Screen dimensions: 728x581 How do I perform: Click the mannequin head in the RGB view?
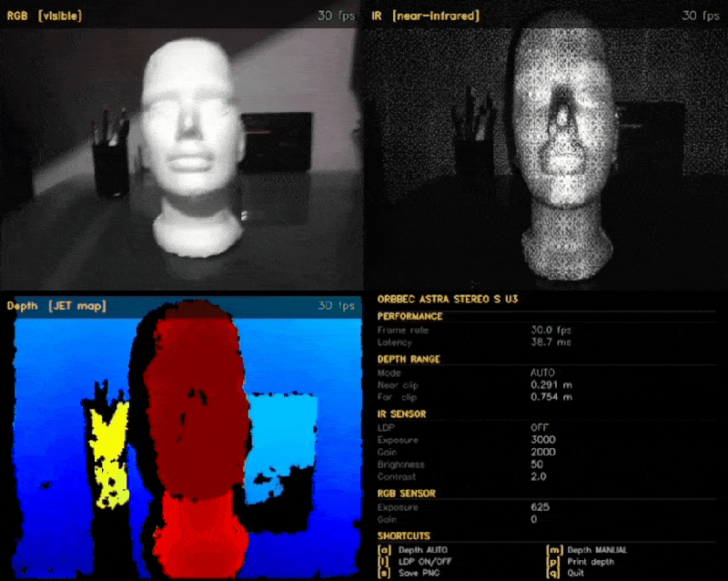pyautogui.click(x=193, y=147)
